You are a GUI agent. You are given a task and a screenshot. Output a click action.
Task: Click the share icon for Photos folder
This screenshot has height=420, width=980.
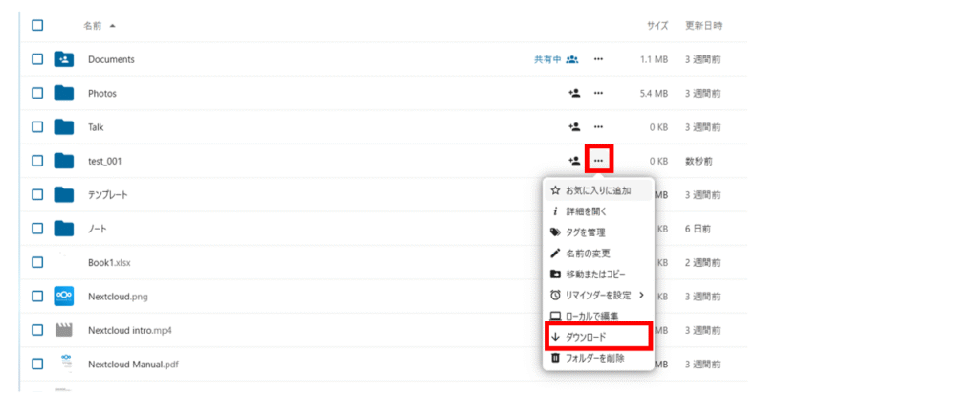click(x=573, y=93)
